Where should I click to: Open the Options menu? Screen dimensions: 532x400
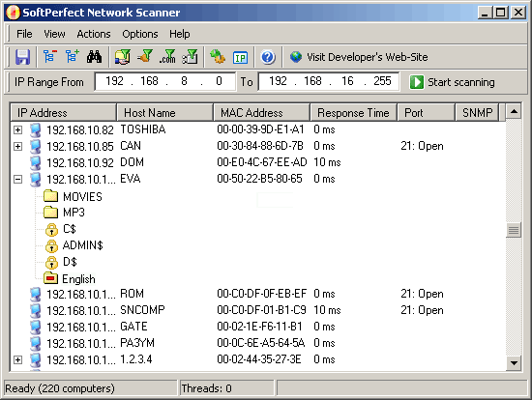pos(140,34)
